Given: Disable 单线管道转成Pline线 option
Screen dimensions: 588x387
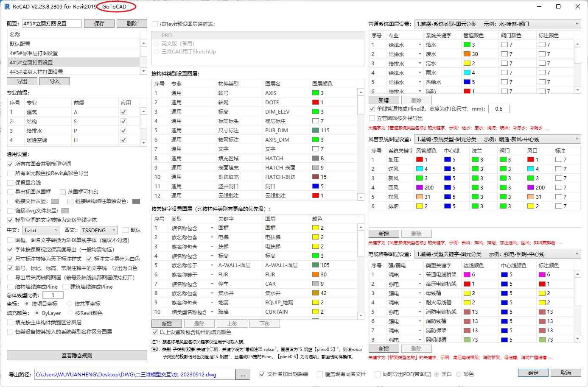Looking at the screenshot, I should pos(372,109).
